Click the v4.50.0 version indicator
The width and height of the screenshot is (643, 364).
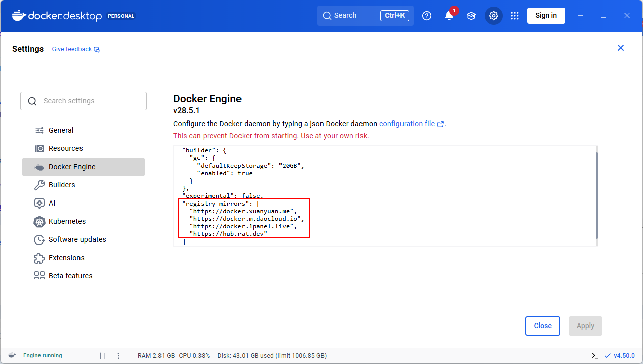point(620,356)
